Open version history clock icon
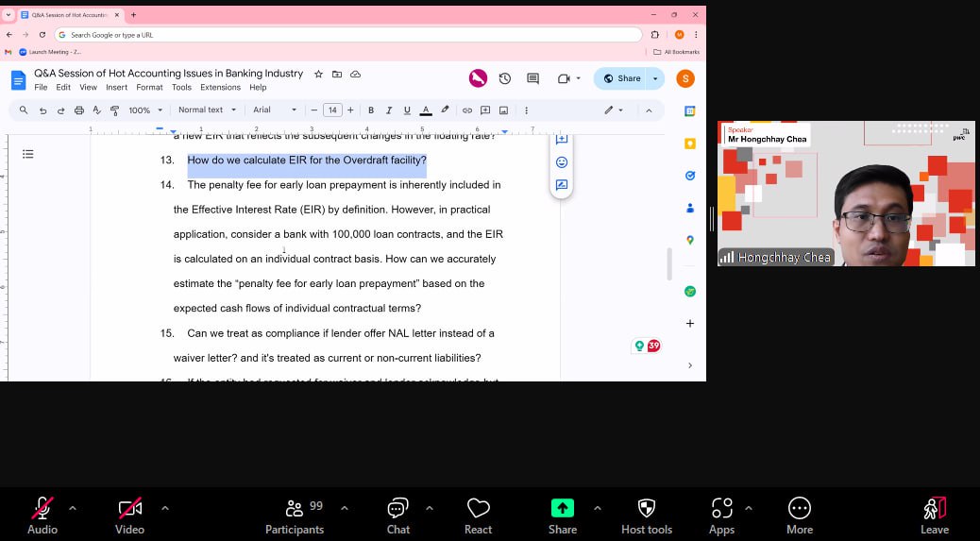This screenshot has height=541, width=980. [505, 78]
